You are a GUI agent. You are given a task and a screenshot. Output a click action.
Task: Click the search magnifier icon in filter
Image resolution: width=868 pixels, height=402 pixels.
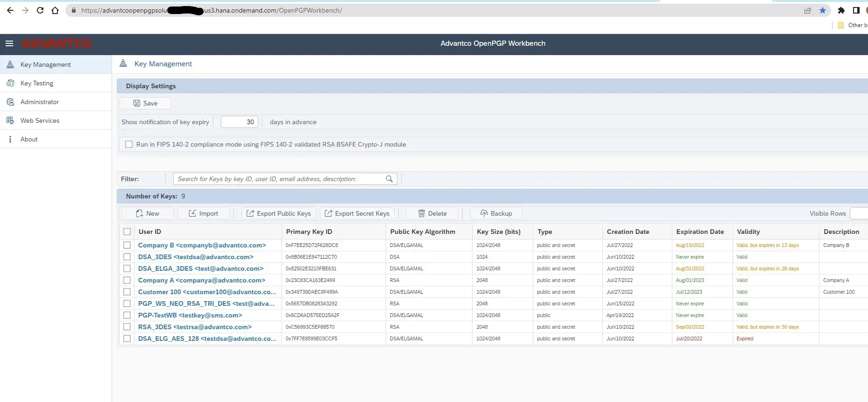click(389, 179)
